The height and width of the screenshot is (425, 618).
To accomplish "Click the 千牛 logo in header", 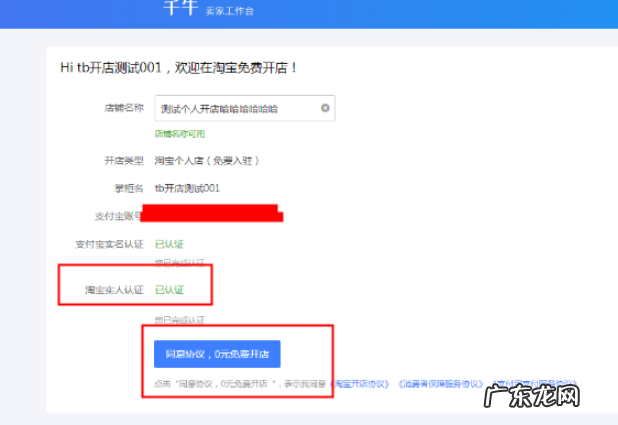I will pos(180,7).
